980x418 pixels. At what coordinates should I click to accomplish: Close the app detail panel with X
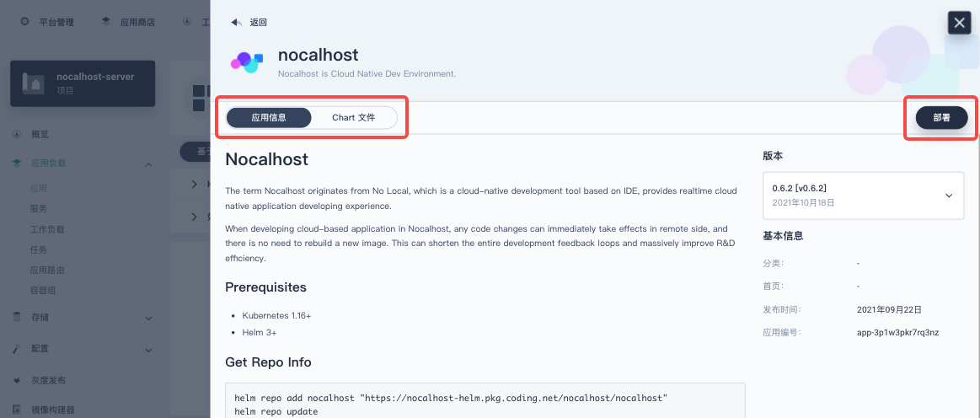pos(960,23)
